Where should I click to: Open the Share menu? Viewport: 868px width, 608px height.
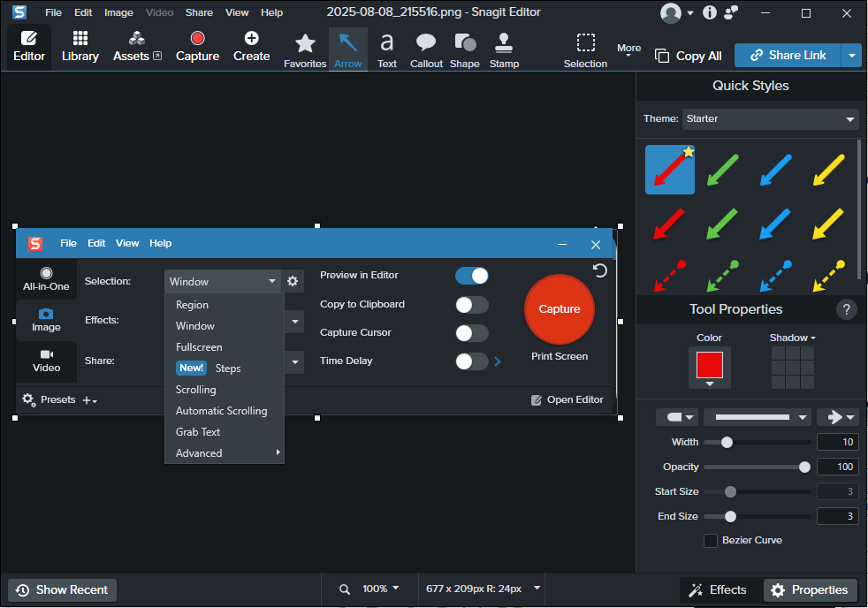(x=199, y=12)
